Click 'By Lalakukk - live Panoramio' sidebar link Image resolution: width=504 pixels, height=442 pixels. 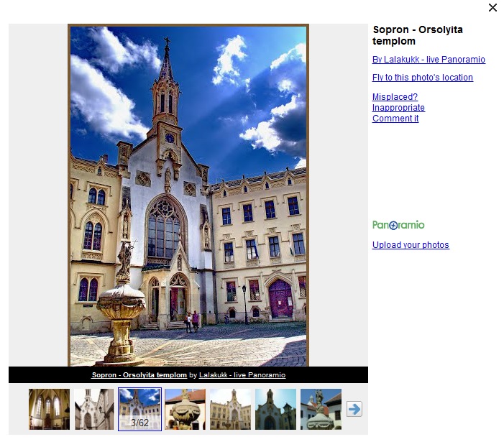click(429, 60)
